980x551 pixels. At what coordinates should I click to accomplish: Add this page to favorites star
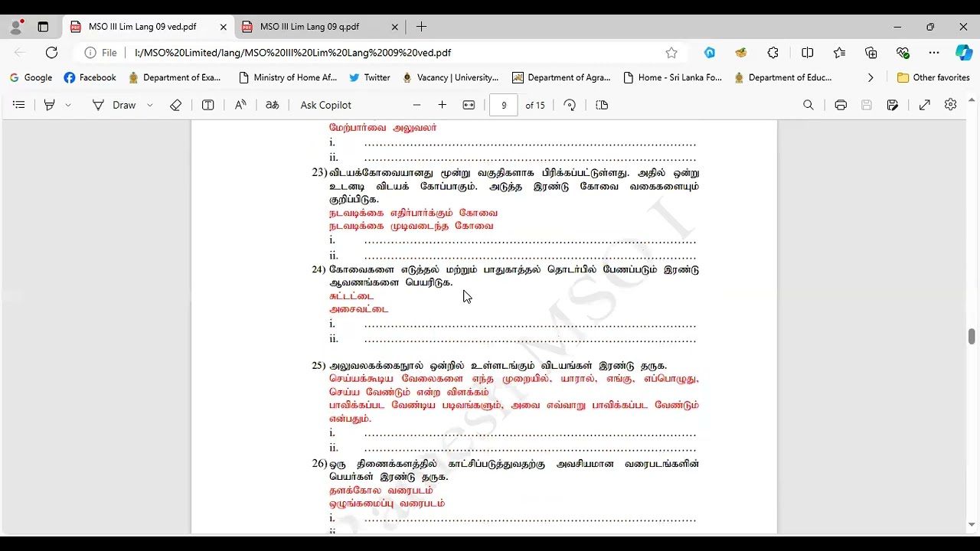coord(671,53)
